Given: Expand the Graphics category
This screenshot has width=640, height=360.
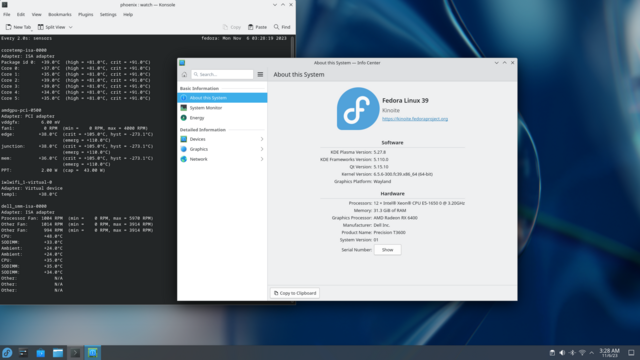Looking at the screenshot, I should pos(222,149).
